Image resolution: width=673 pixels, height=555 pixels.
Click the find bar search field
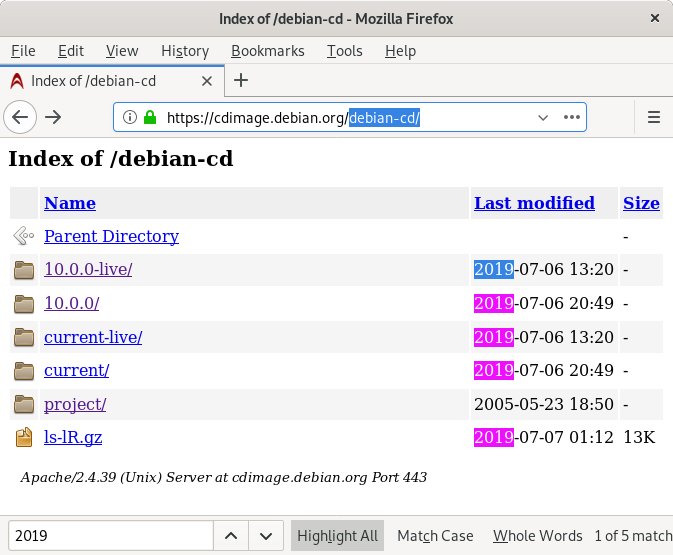pyautogui.click(x=111, y=536)
